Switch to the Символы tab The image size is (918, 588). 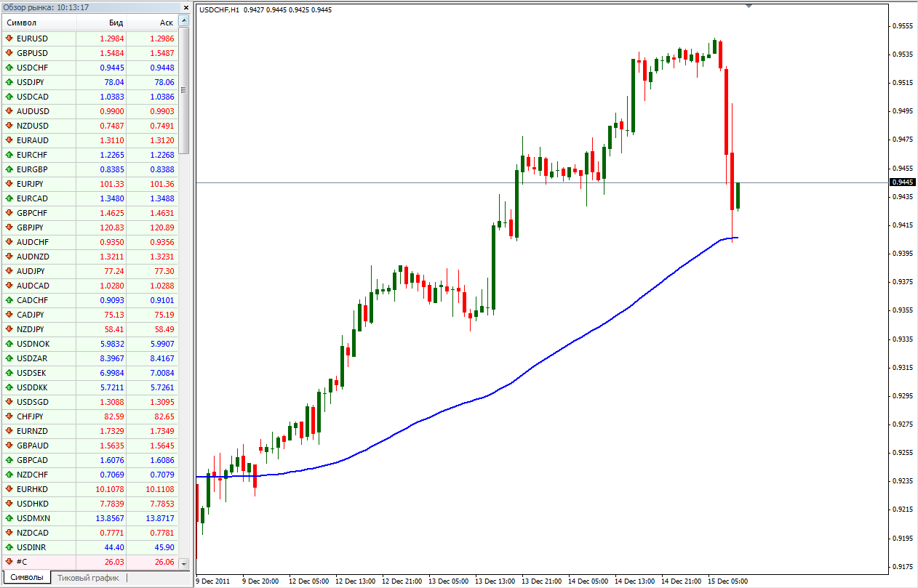coord(26,578)
